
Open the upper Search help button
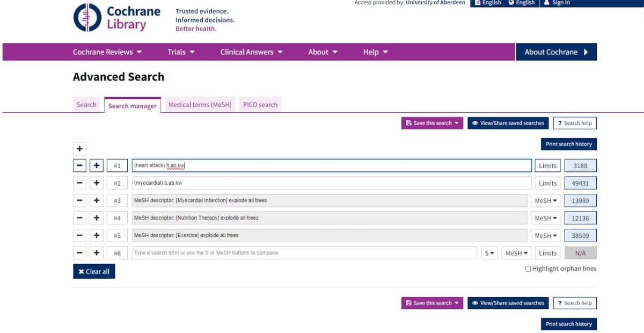575,123
